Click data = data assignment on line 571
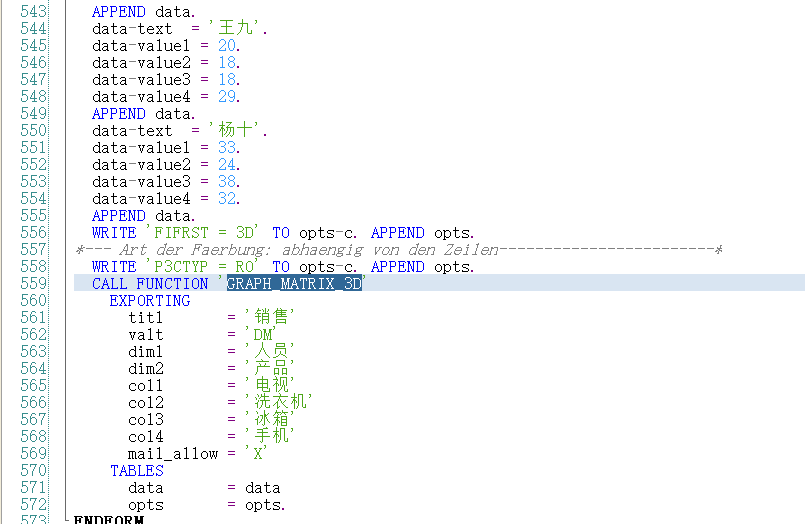805x524 pixels. point(204,488)
